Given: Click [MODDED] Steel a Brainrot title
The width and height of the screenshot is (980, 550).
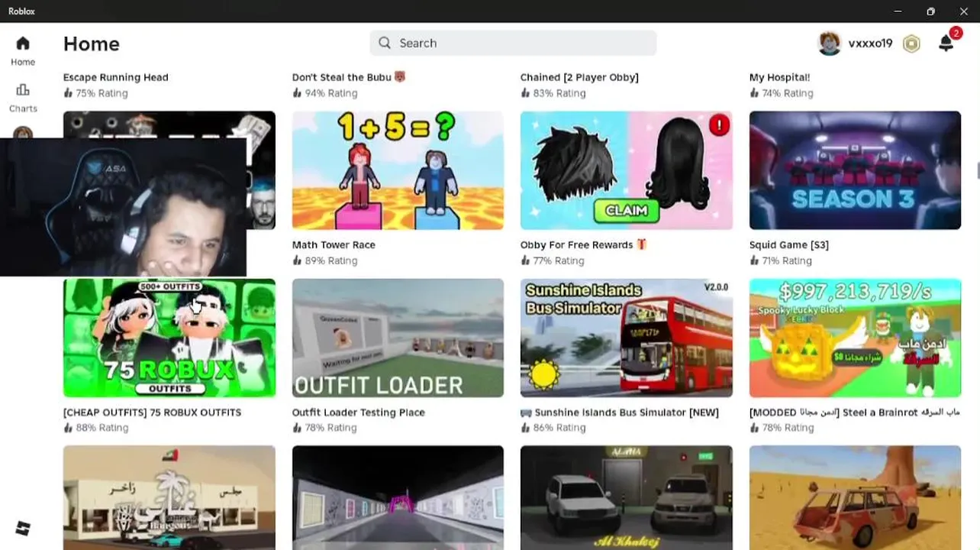Looking at the screenshot, I should [x=855, y=412].
